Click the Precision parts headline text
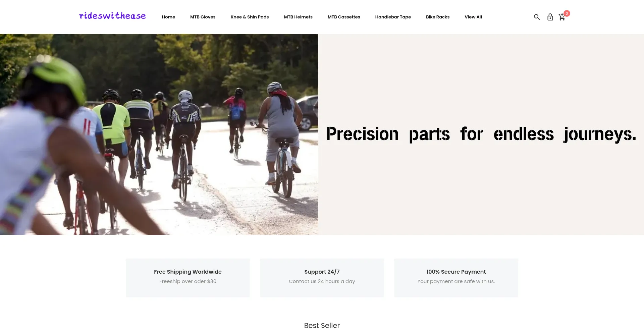The width and height of the screenshot is (644, 333). pos(481,134)
